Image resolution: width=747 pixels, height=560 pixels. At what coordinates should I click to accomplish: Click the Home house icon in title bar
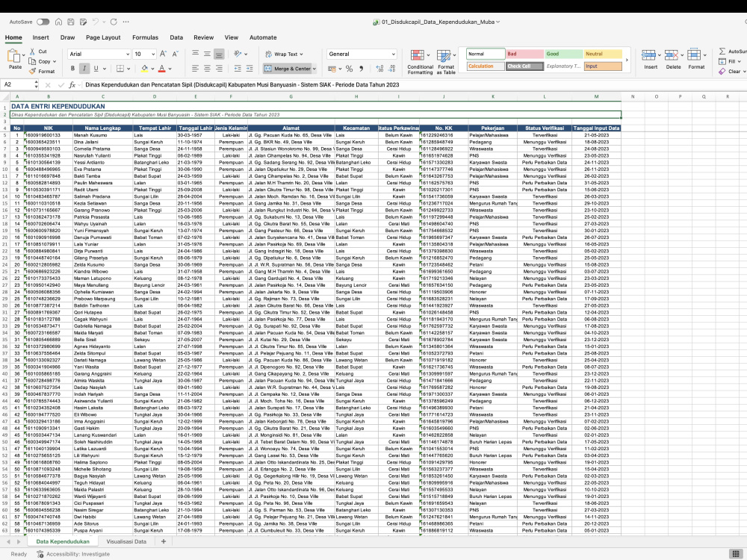58,22
